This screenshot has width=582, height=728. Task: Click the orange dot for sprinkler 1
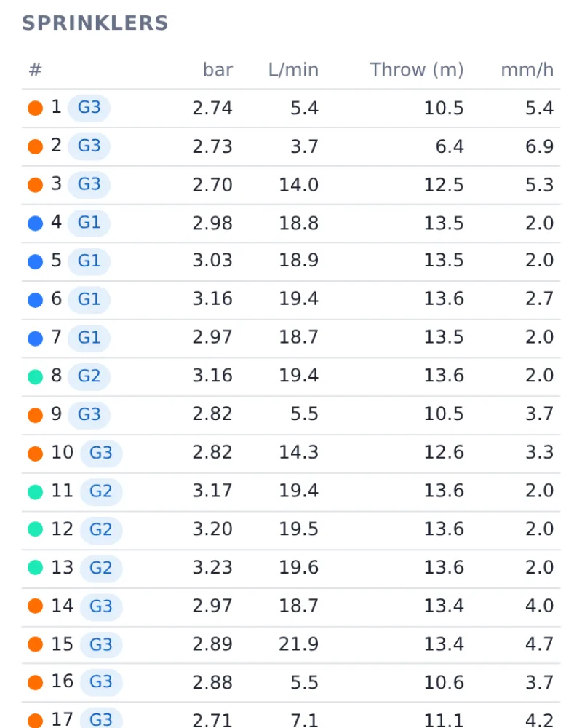[35, 108]
